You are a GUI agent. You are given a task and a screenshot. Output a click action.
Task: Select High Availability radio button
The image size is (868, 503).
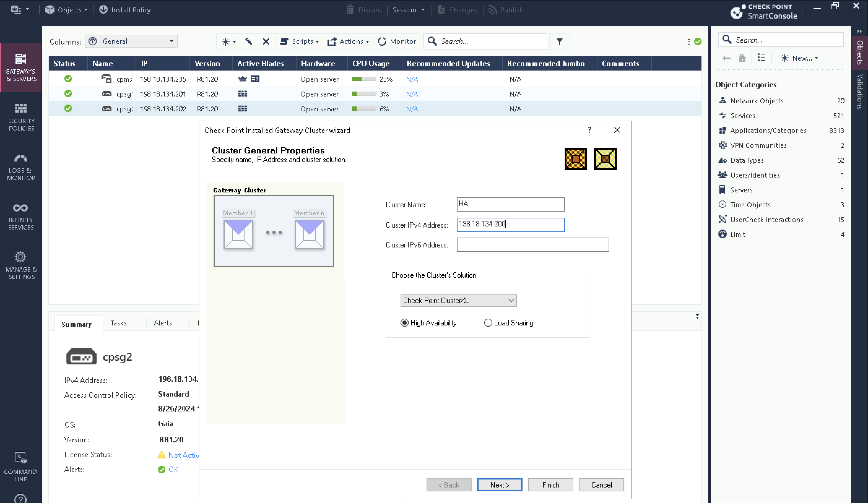coord(404,323)
